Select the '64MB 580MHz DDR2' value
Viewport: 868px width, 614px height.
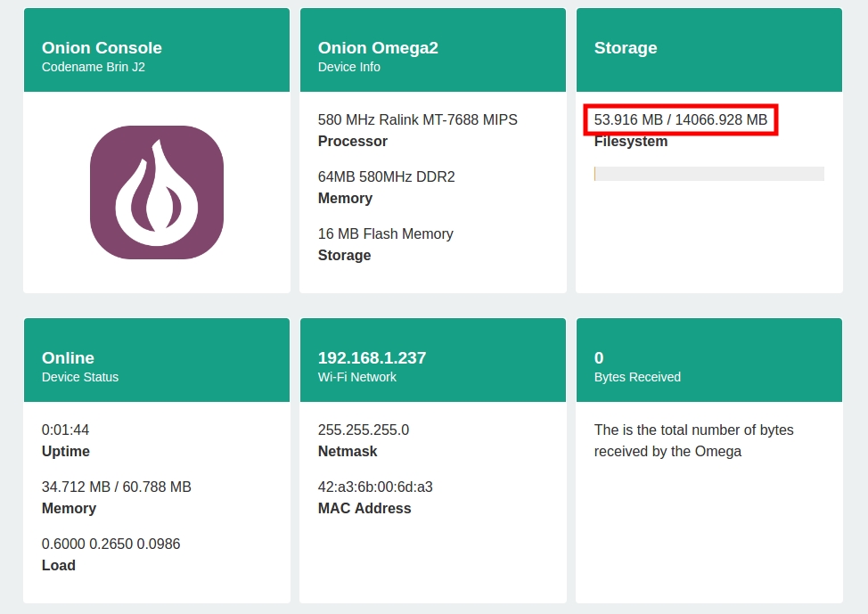click(x=387, y=176)
